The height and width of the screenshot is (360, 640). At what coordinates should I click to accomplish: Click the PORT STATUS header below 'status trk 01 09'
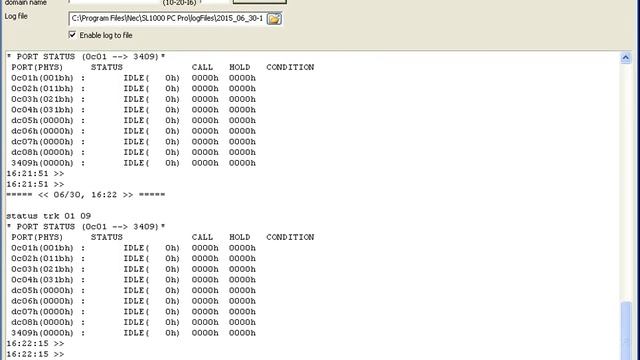pos(86,227)
